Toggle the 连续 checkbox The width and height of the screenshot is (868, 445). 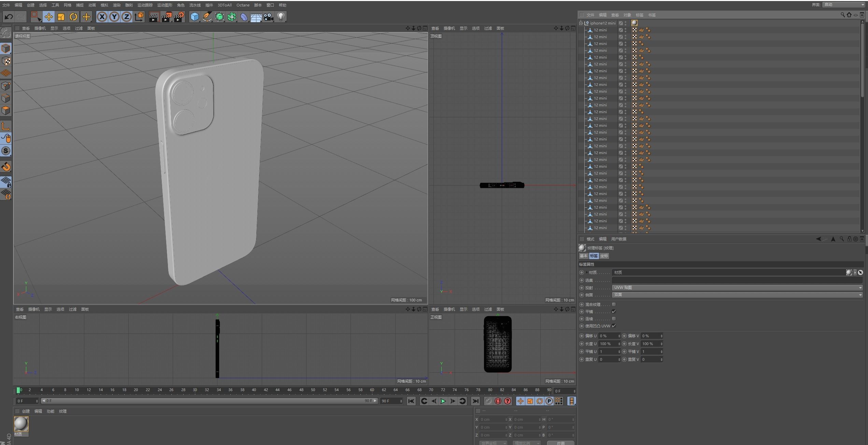[614, 318]
